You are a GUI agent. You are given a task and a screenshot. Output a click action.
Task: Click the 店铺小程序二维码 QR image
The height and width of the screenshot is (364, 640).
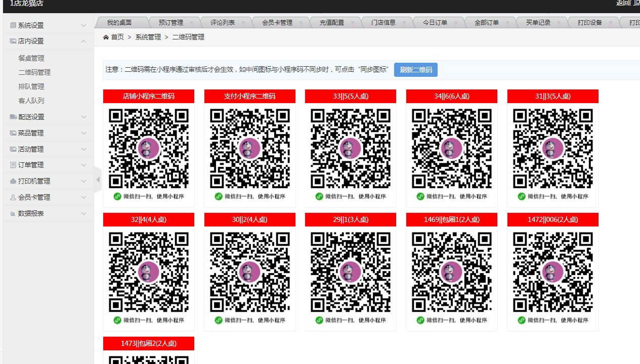point(149,149)
